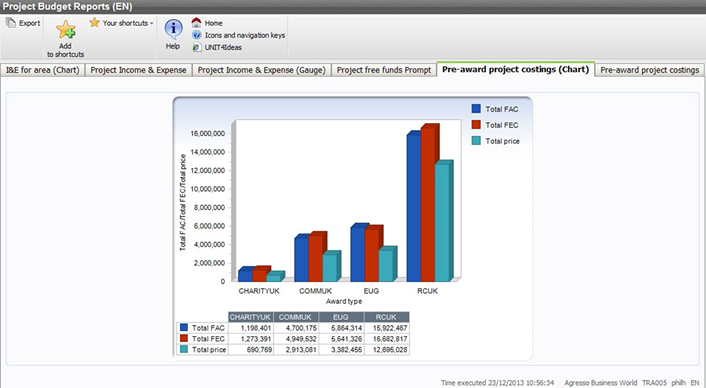Screen dimensions: 706x388
Task: Click the Total price teal legend swatch
Action: pos(476,141)
